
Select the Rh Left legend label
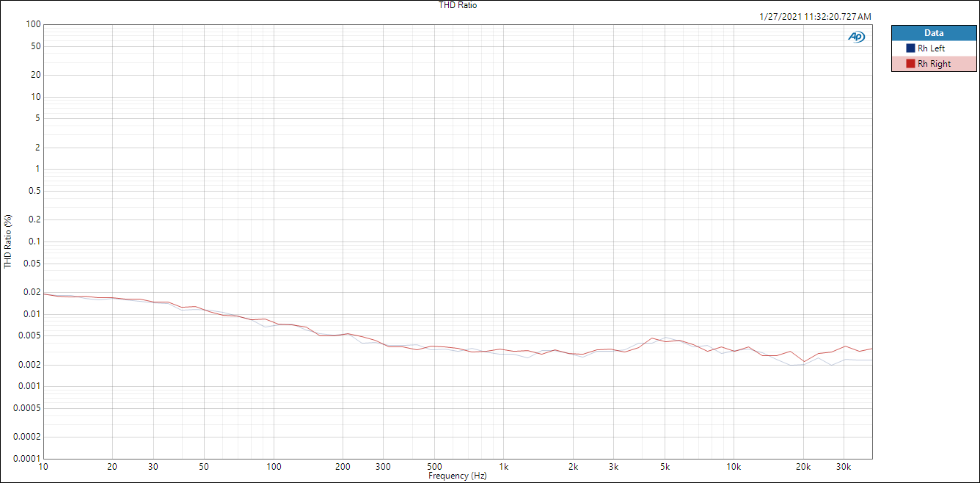(932, 48)
